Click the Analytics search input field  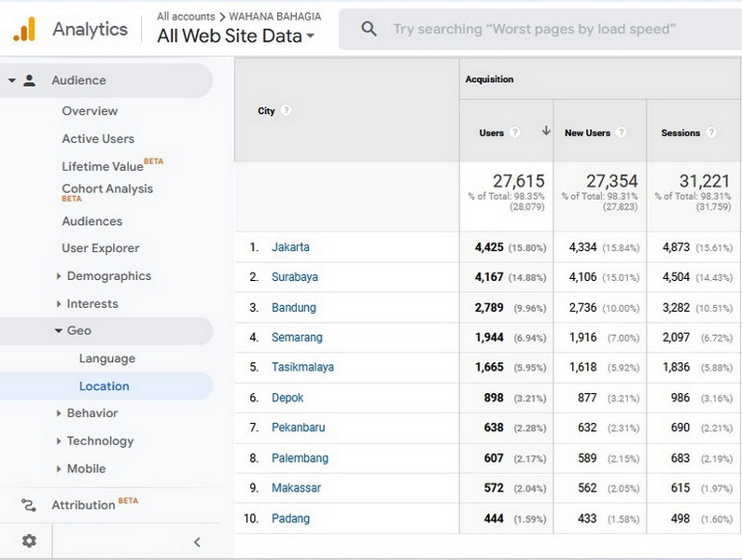point(540,29)
